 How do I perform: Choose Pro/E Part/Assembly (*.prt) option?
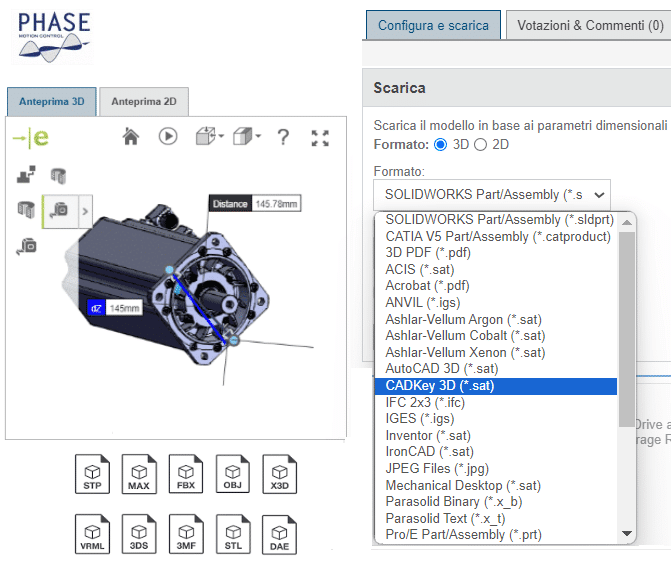pos(496,535)
